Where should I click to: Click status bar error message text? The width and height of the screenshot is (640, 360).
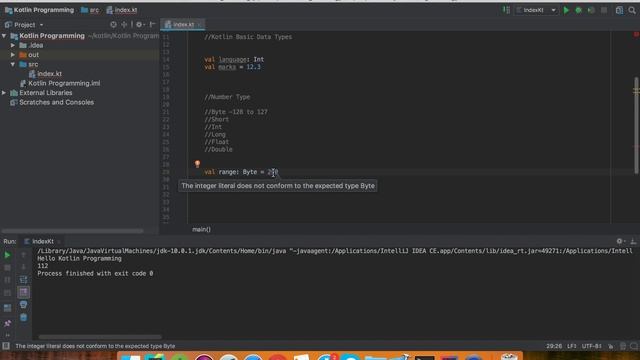95,346
